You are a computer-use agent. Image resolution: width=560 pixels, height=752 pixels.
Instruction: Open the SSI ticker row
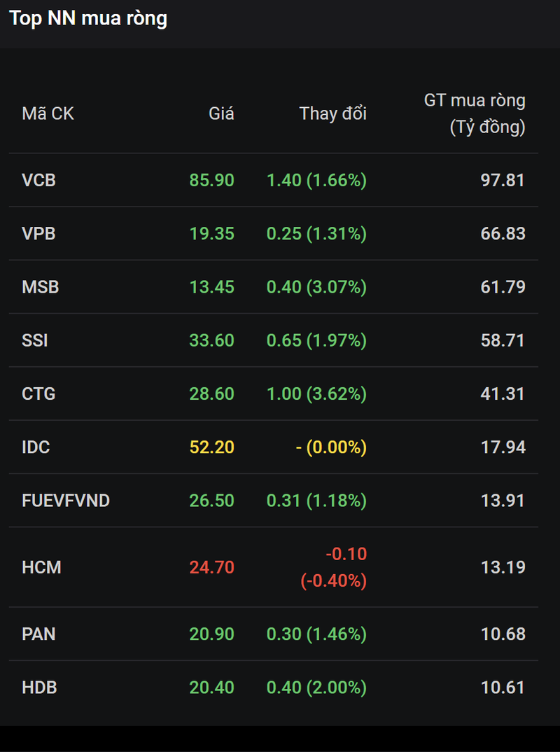35,340
